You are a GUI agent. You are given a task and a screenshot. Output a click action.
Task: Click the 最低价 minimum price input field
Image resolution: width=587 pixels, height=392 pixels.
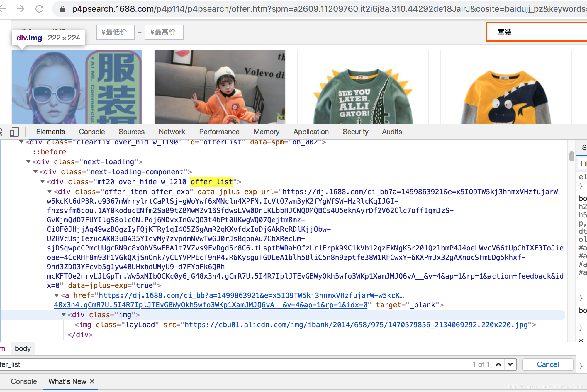(x=114, y=32)
